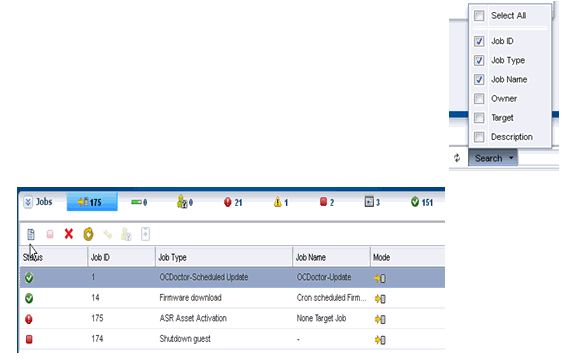Click Job ID 174 cell
Image resolution: width=568 pixels, height=360 pixels.
[x=97, y=339]
